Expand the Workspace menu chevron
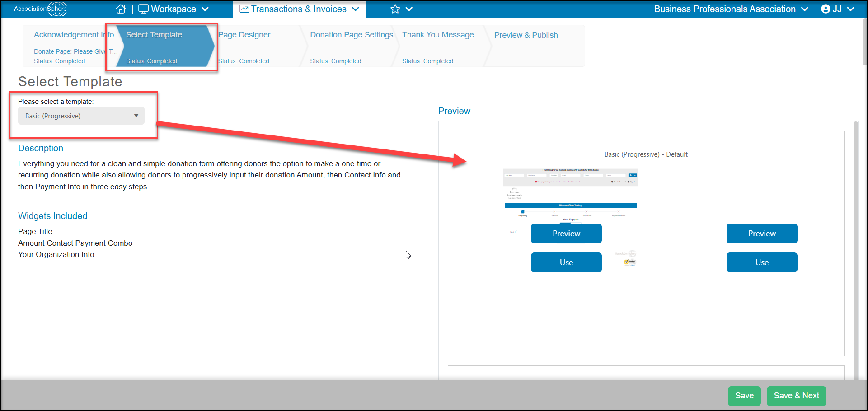Screen dimensions: 868x411 click(x=205, y=9)
